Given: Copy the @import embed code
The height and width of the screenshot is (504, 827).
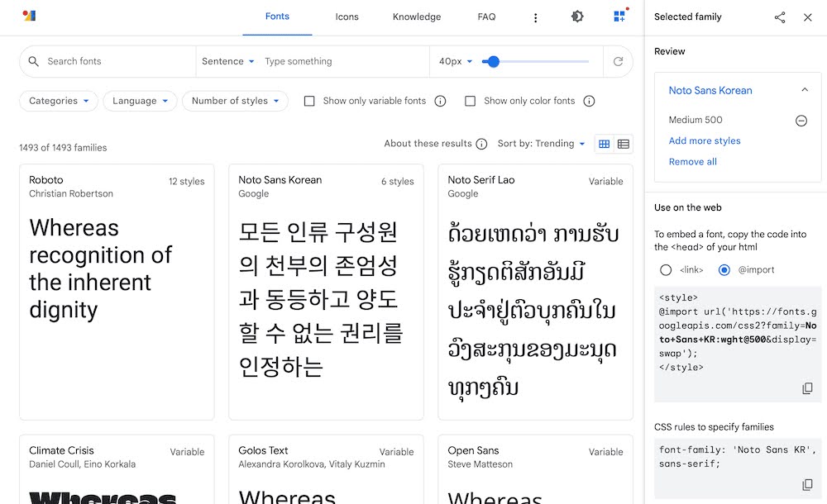Looking at the screenshot, I should click(807, 388).
